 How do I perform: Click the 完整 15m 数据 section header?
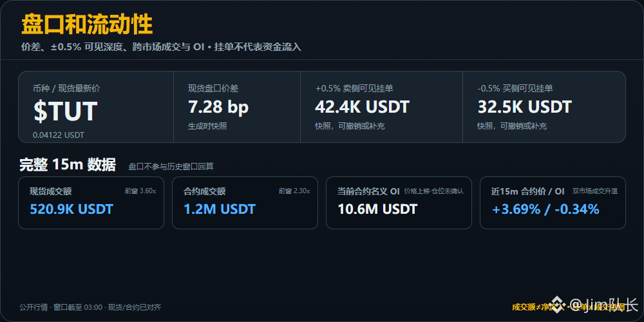[x=68, y=165]
